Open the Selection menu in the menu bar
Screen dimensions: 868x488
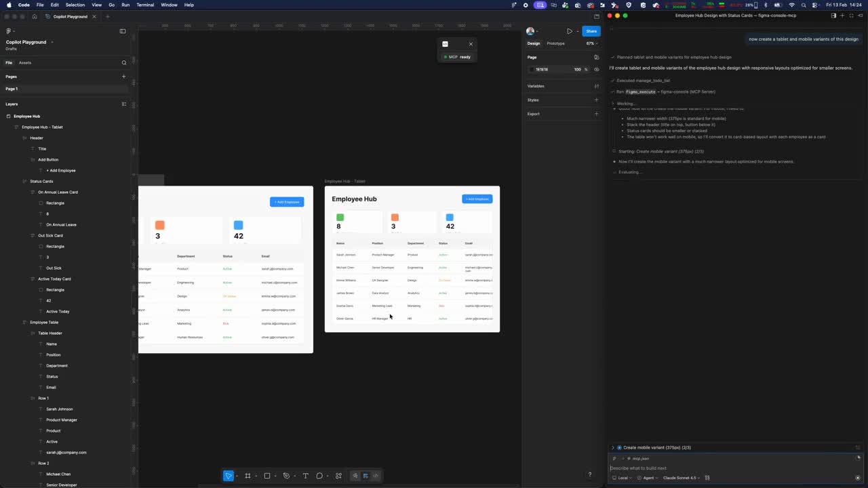pos(75,5)
